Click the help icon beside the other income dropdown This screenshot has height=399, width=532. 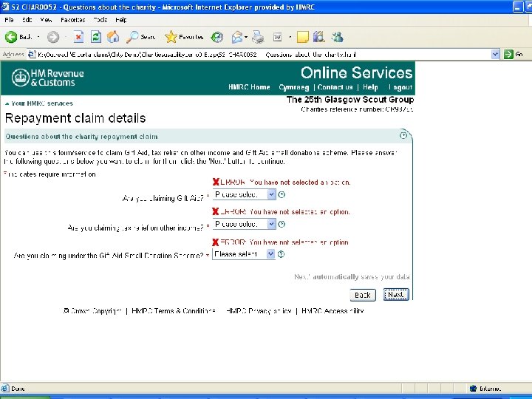(x=282, y=224)
